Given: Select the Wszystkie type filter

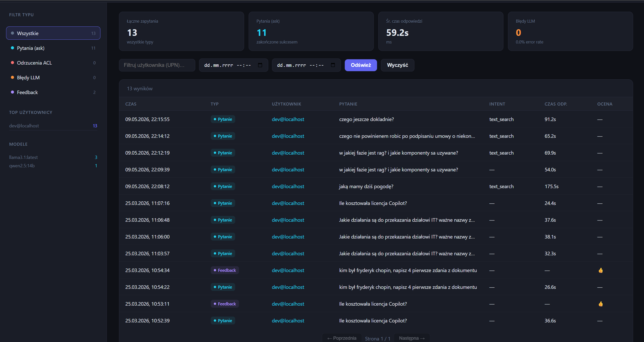Looking at the screenshot, I should coord(53,33).
